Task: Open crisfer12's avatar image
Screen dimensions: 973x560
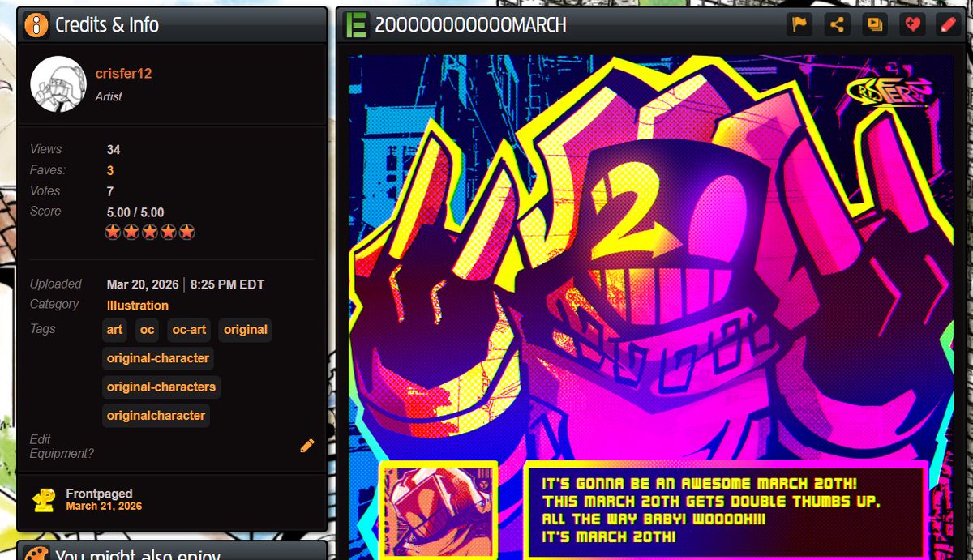Action: 58,84
